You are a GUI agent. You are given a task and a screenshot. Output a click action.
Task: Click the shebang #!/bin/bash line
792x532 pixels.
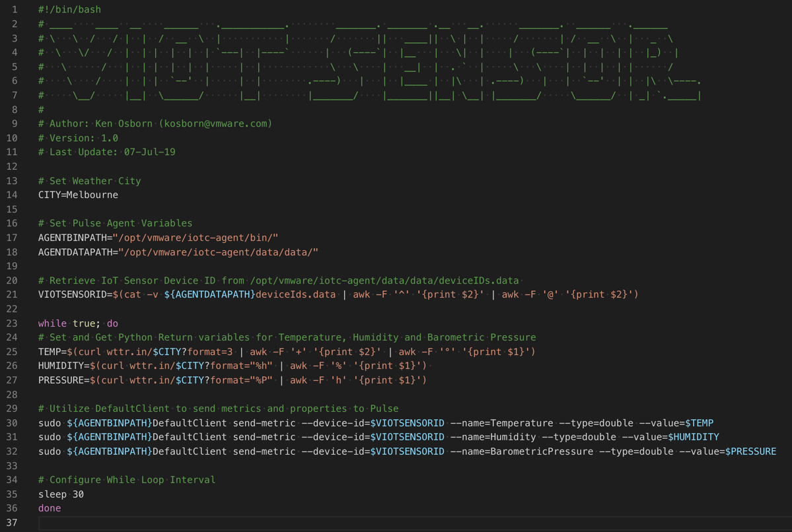point(70,10)
